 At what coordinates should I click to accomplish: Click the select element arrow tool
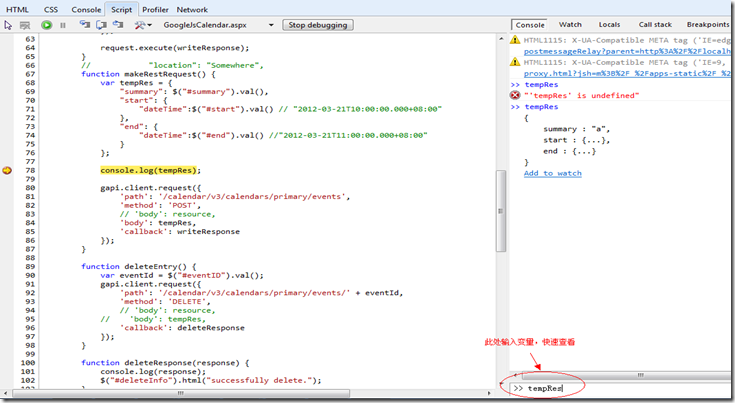[8, 24]
